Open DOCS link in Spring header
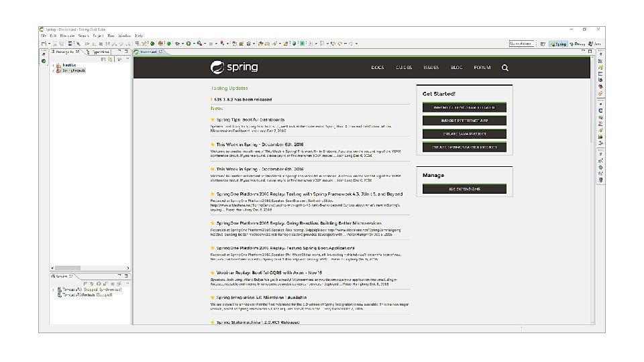The height and width of the screenshot is (362, 644). tap(378, 67)
